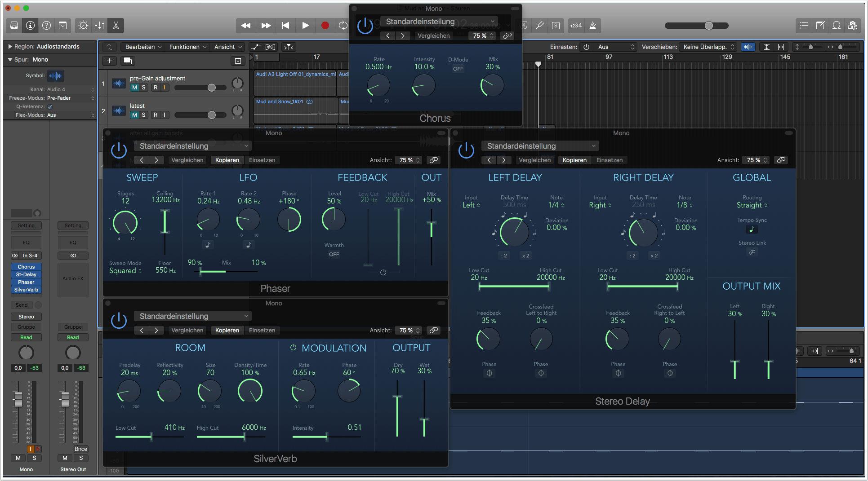Viewport: 868px width, 481px height.
Task: Click the Record button in the transport
Action: (x=325, y=26)
